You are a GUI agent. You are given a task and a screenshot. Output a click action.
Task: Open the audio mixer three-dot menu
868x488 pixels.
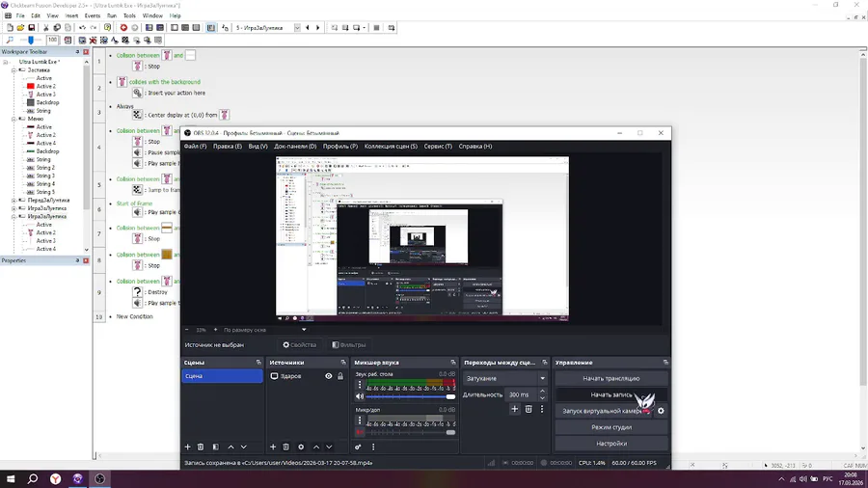[x=373, y=447]
